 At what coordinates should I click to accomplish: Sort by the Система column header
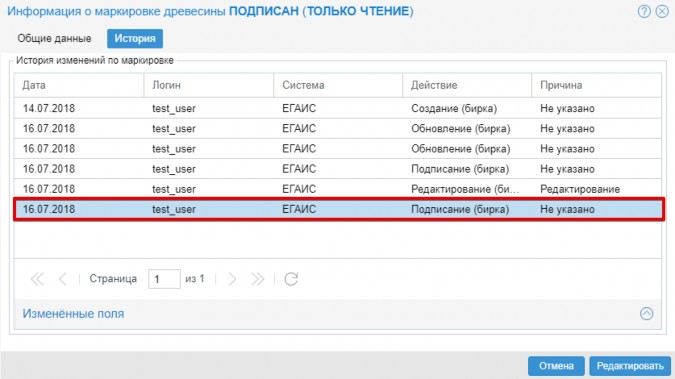pos(338,85)
